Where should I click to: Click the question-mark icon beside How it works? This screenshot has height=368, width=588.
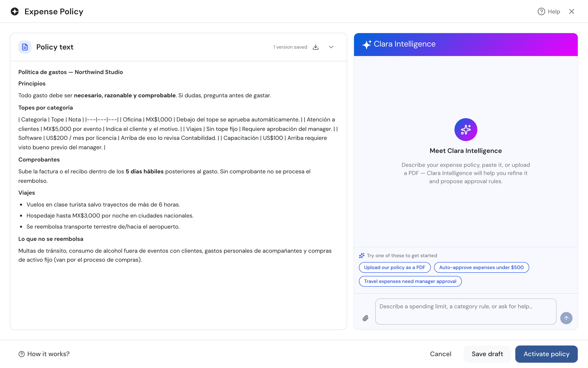click(x=22, y=354)
